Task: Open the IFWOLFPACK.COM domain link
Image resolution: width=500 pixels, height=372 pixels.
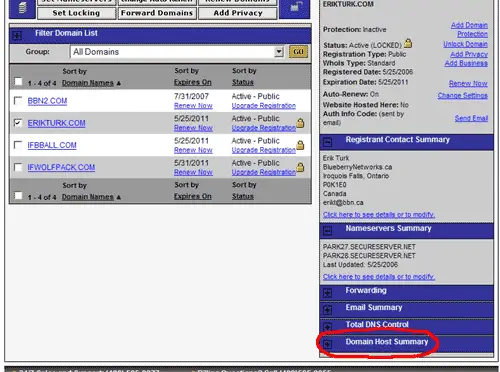Action: tap(61, 167)
